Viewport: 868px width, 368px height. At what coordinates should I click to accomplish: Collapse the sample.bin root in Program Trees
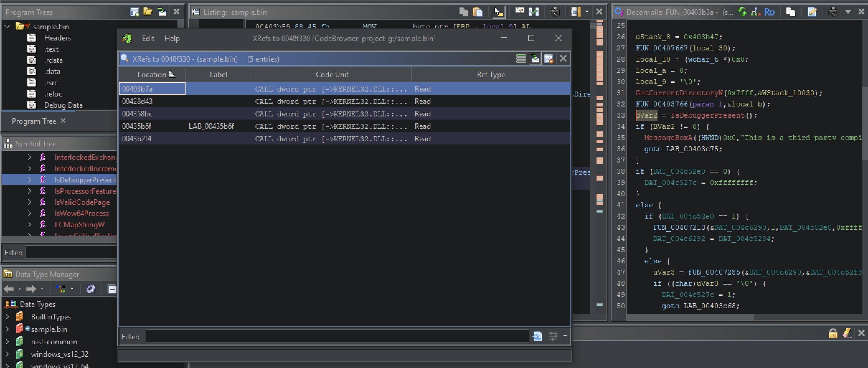pos(7,26)
